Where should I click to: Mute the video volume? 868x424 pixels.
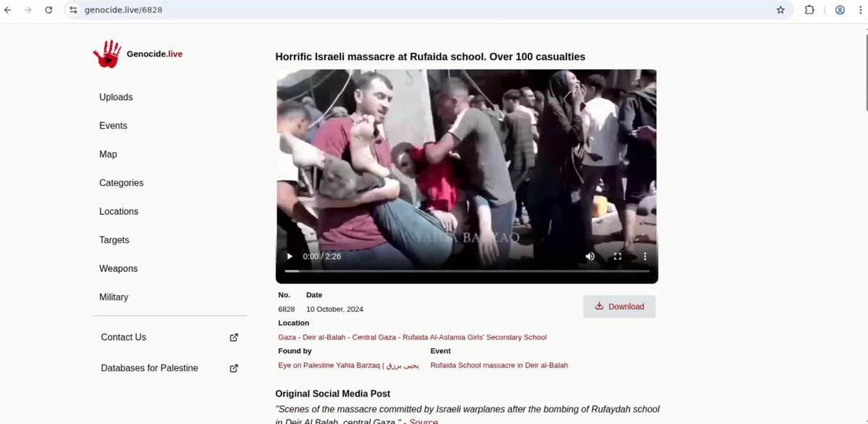590,256
